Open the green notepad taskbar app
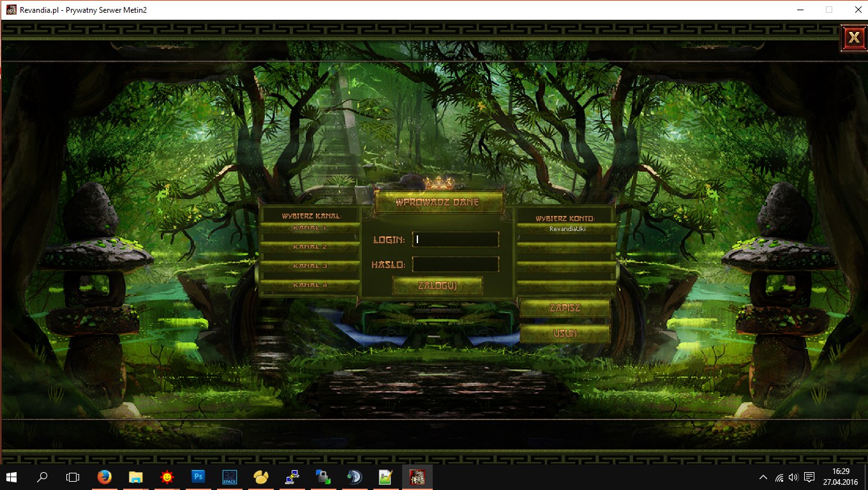Screen dimensions: 868x490 tap(385, 477)
